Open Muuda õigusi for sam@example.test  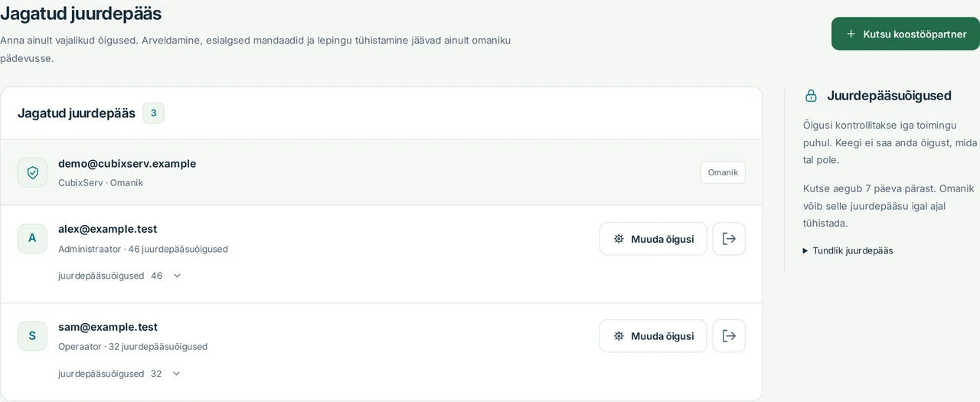point(653,336)
